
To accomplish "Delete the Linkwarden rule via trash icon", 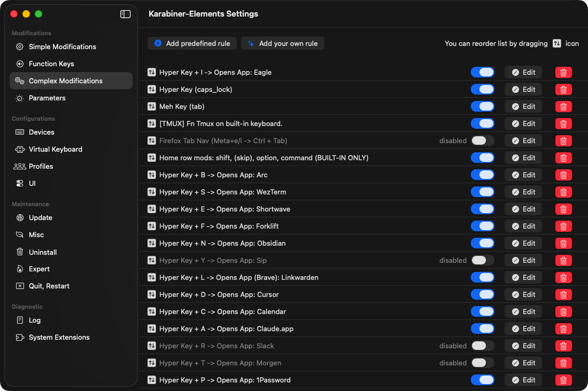I will (x=563, y=277).
